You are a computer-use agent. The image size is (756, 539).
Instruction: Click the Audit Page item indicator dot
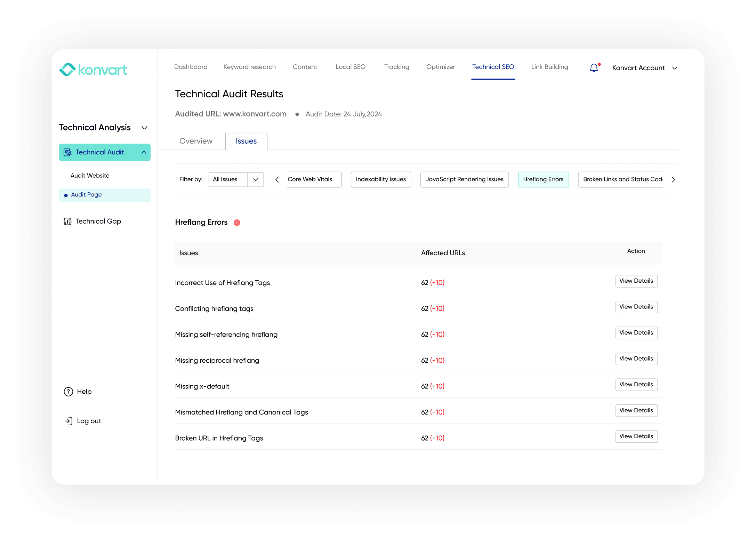coord(66,195)
